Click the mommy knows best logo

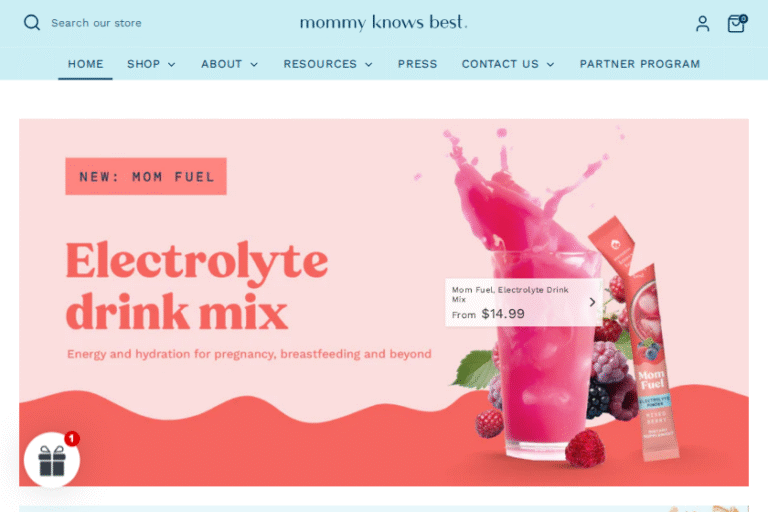pos(384,23)
